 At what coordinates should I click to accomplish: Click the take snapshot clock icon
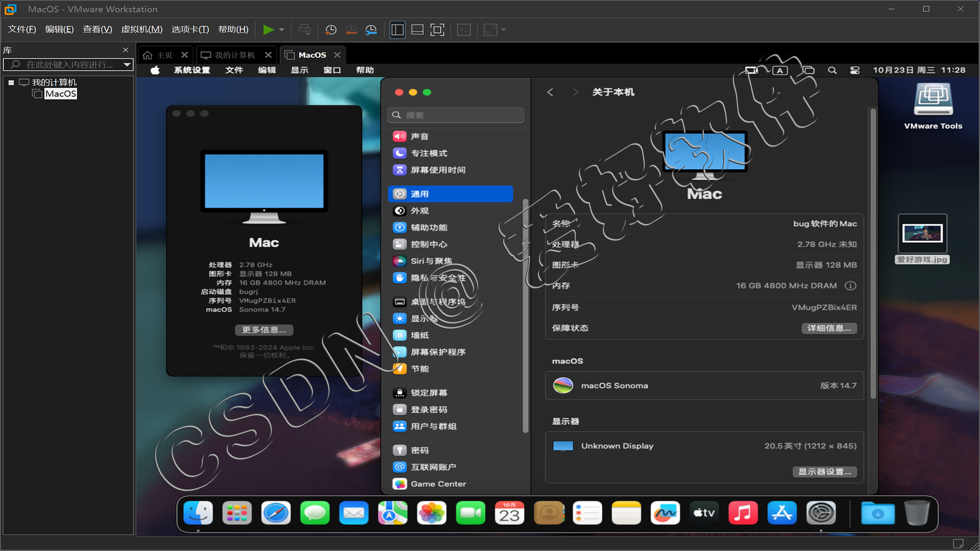point(331,30)
